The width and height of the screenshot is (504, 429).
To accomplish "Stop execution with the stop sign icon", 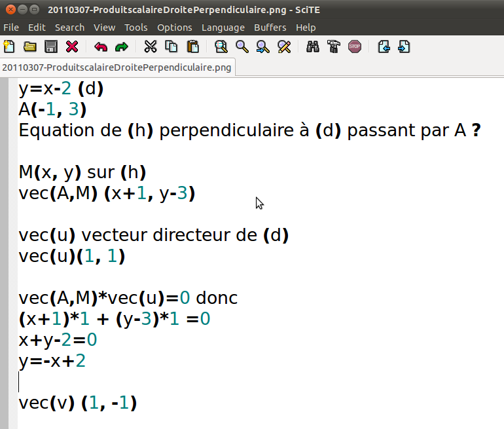I will 355,47.
